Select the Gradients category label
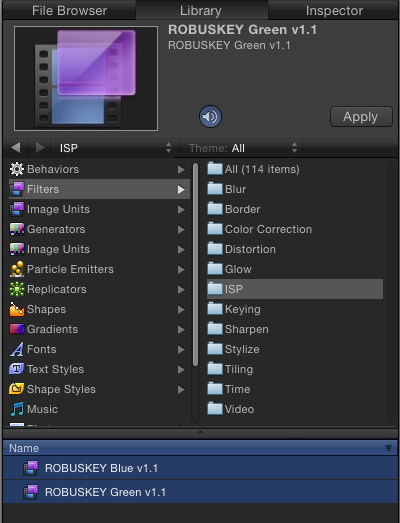Viewport: 400px width, 523px height. (52, 329)
